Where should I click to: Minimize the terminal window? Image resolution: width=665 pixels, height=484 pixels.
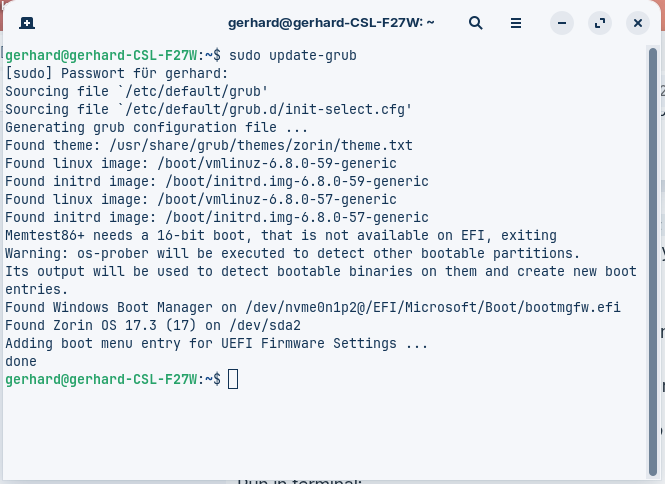562,23
